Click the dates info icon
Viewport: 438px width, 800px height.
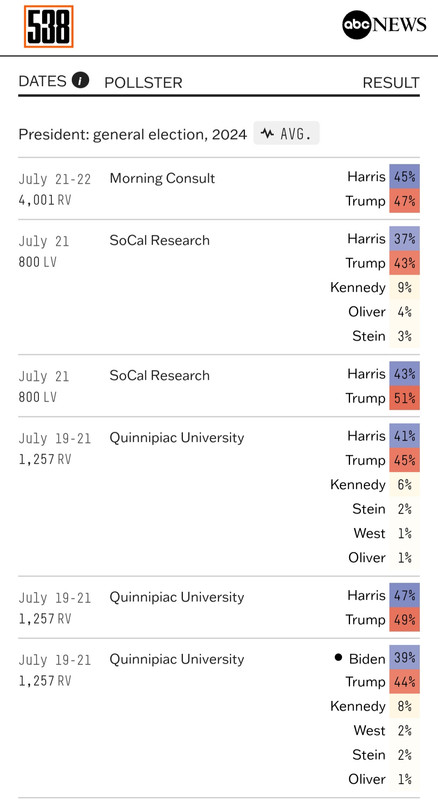click(80, 81)
